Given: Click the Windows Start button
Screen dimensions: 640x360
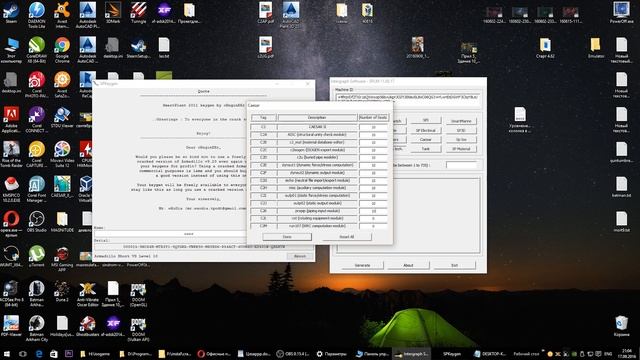Looking at the screenshot, I should [x=7, y=354].
